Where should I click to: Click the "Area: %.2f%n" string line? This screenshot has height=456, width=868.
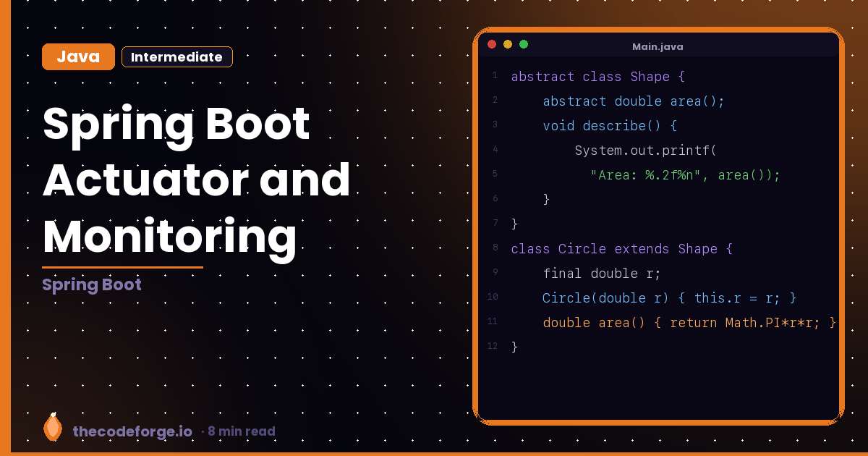685,175
